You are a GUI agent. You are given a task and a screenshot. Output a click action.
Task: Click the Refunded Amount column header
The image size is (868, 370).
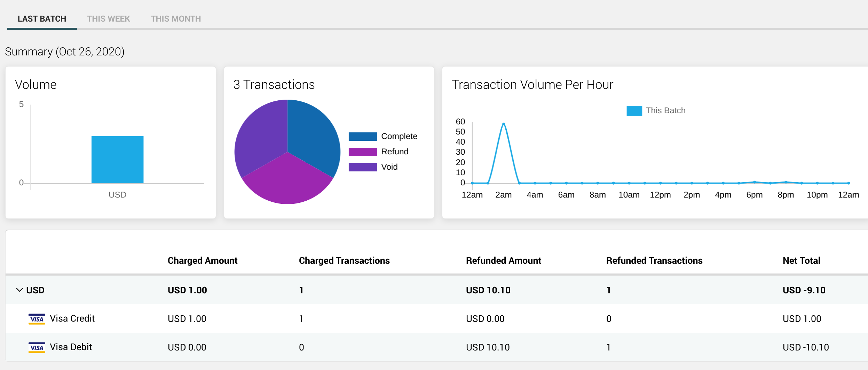point(503,261)
